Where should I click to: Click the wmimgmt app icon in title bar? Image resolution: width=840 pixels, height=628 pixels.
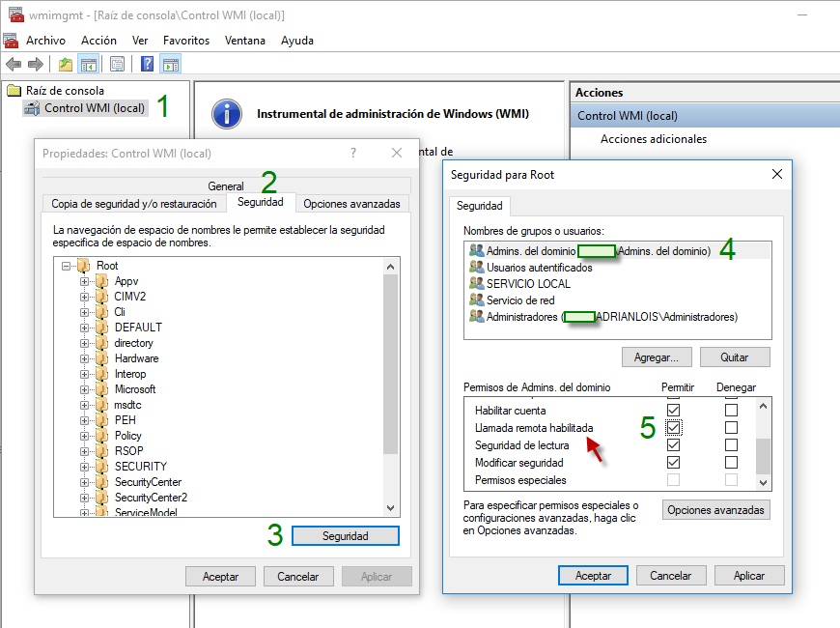click(x=16, y=15)
